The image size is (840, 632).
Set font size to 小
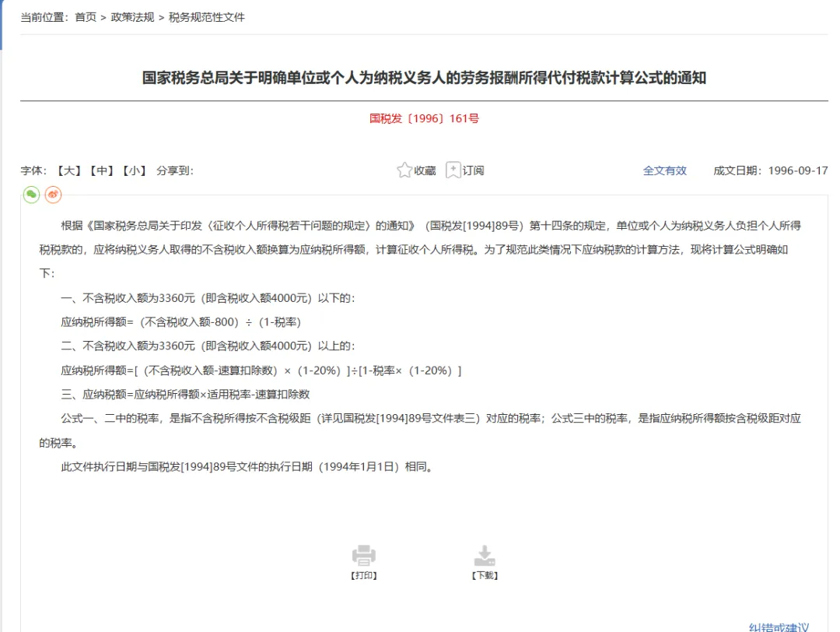tap(134, 170)
